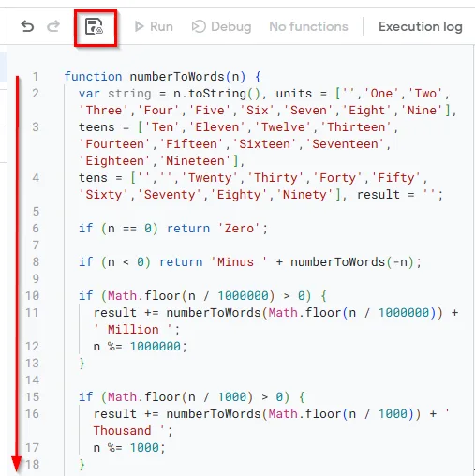Click the word tens on line 4
The width and height of the screenshot is (475, 476).
(93, 178)
